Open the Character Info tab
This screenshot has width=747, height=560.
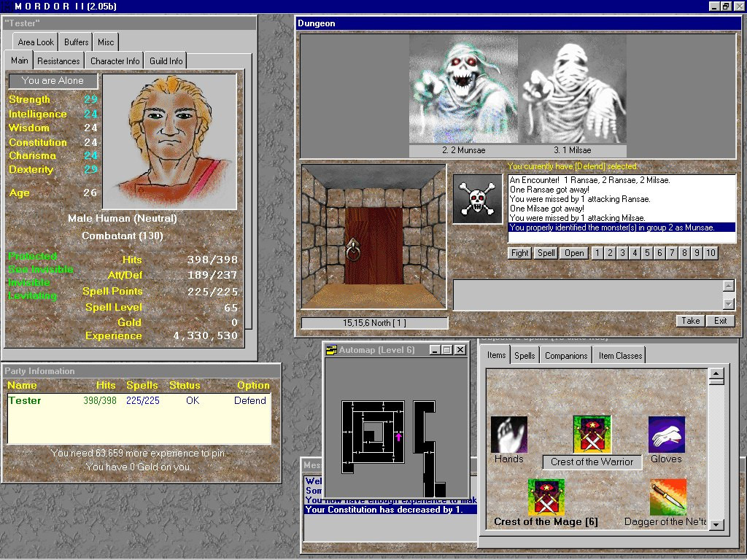(x=115, y=61)
